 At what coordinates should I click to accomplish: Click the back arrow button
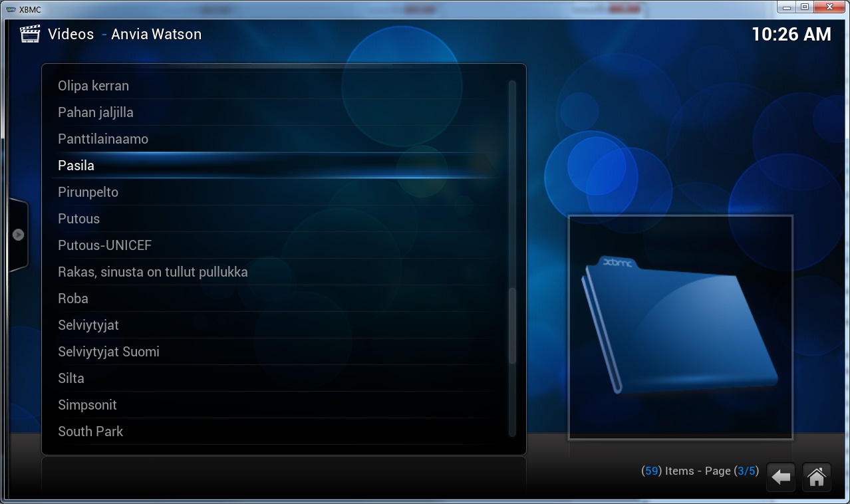coord(781,477)
